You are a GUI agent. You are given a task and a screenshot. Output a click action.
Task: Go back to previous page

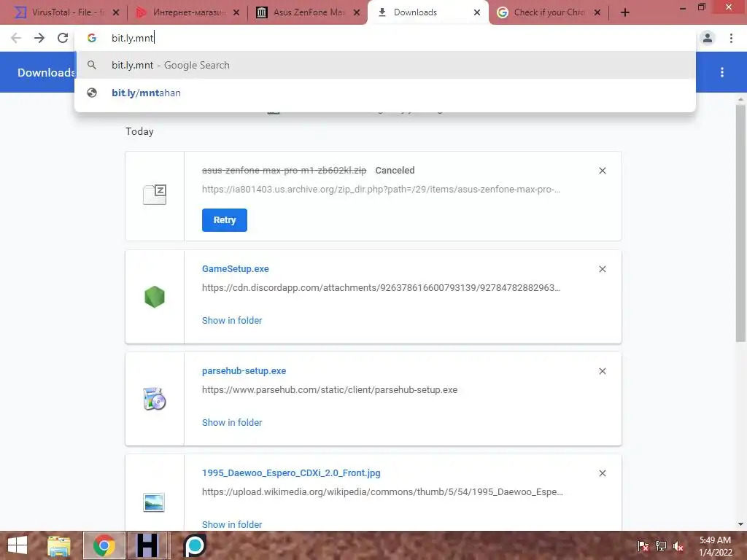pyautogui.click(x=16, y=38)
